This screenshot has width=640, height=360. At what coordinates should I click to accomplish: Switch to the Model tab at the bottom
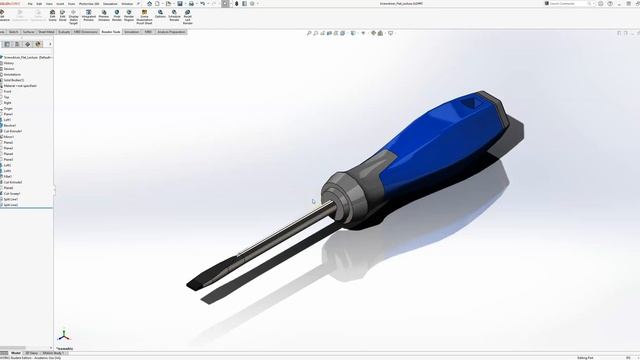16,353
